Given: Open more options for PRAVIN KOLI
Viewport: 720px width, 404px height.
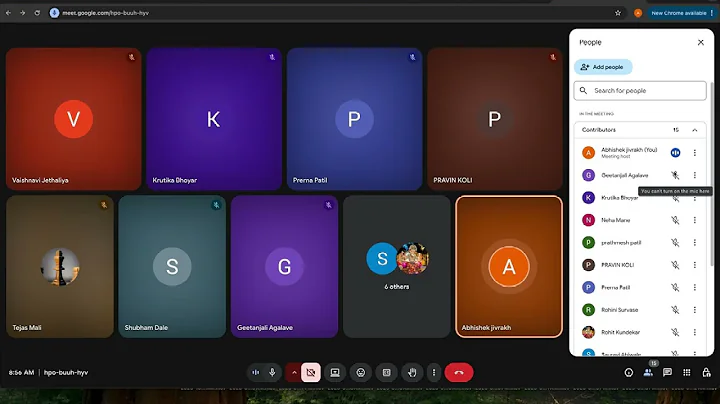Looking at the screenshot, I should 695,265.
